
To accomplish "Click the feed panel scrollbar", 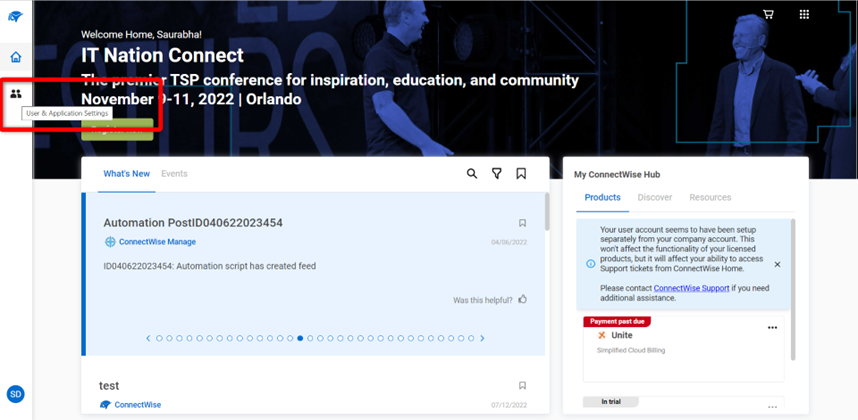I will tap(547, 212).
